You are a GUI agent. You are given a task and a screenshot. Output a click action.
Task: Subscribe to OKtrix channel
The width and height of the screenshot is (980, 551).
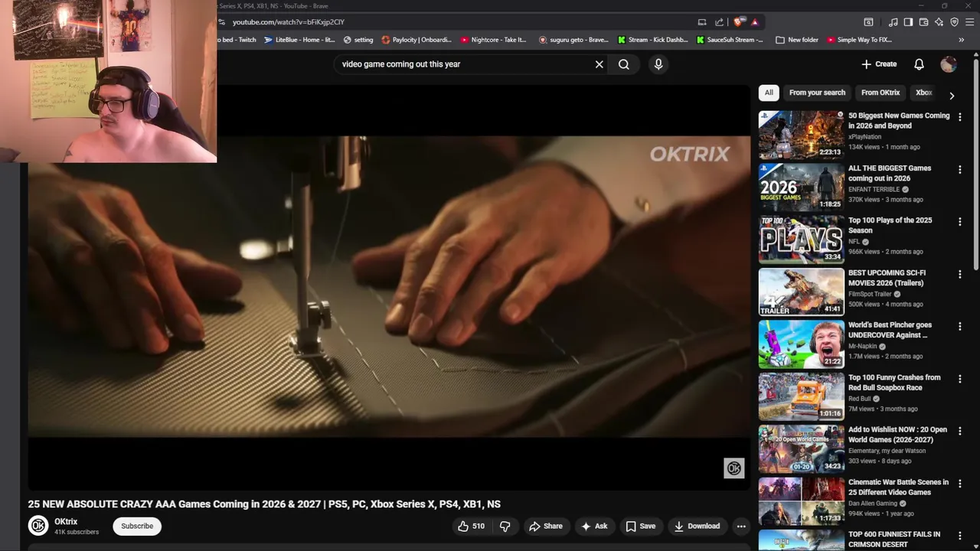(137, 527)
